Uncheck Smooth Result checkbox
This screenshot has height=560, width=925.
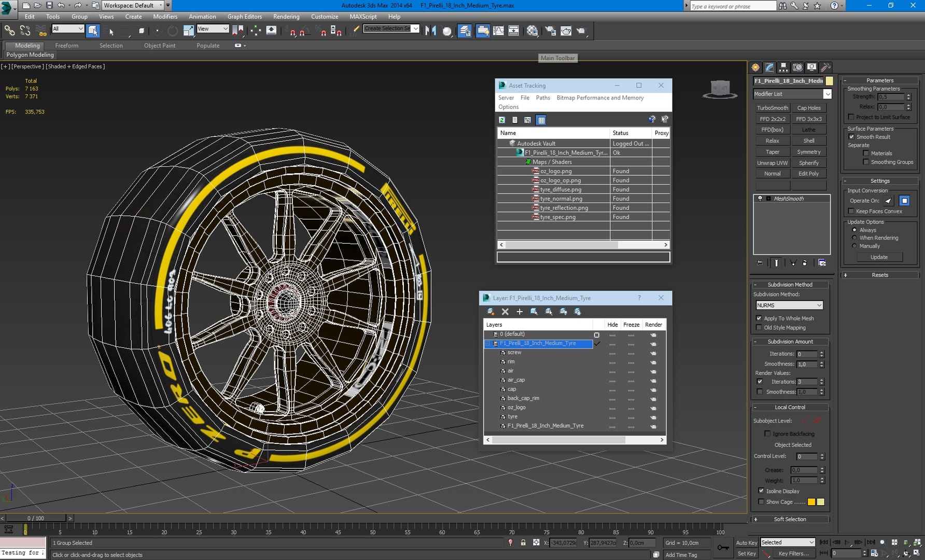[851, 137]
